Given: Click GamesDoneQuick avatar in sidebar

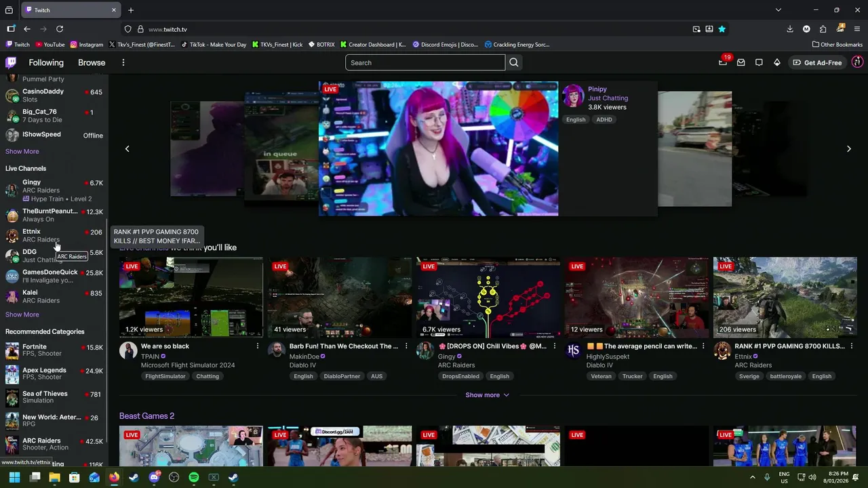Looking at the screenshot, I should pyautogui.click(x=12, y=277).
